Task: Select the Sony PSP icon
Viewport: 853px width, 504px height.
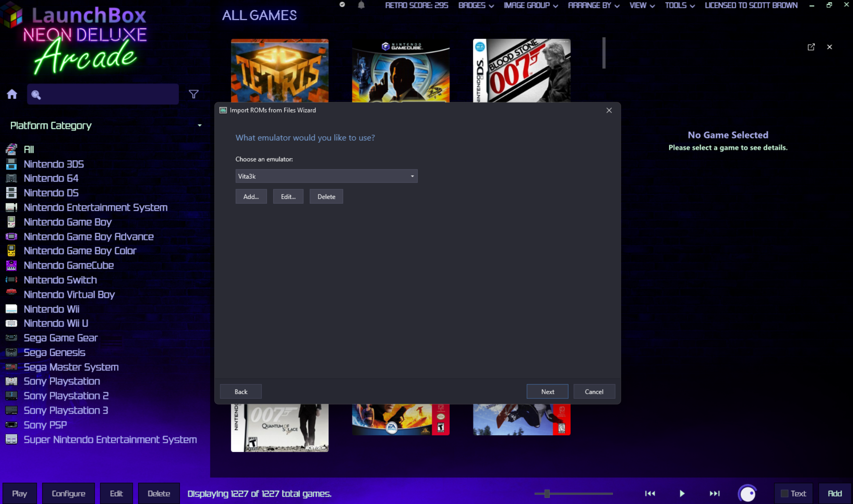Action: (11, 425)
